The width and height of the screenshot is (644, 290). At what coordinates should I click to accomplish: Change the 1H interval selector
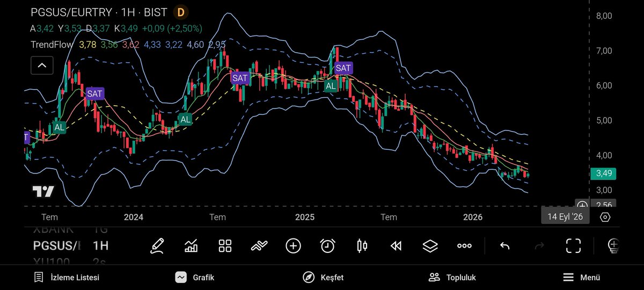click(x=100, y=246)
